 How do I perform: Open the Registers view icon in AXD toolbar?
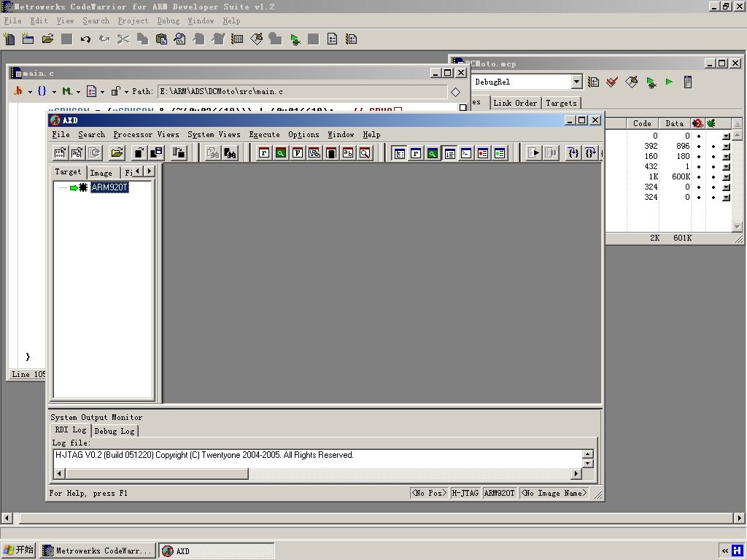tap(264, 153)
